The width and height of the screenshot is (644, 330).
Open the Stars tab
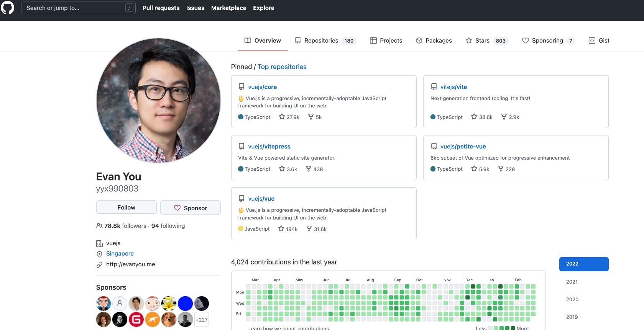(x=487, y=41)
